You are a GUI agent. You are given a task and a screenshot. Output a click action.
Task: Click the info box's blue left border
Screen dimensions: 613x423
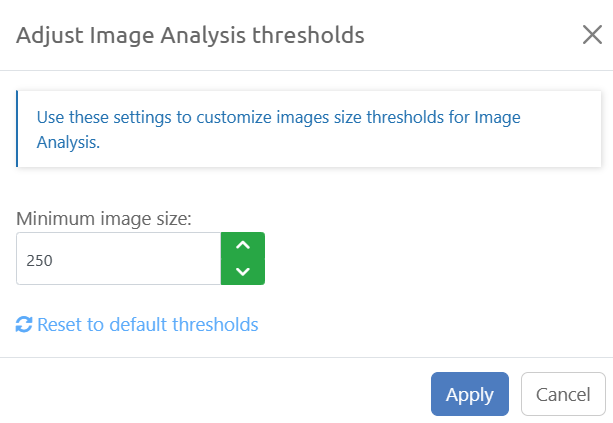[17, 129]
